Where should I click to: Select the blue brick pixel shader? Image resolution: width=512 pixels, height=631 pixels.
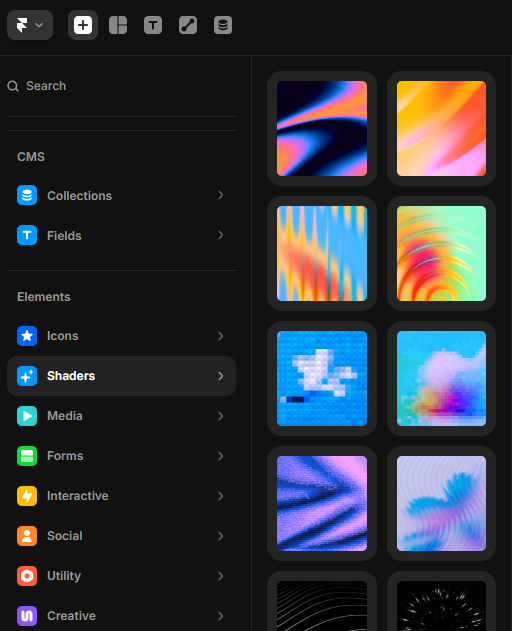coord(322,378)
